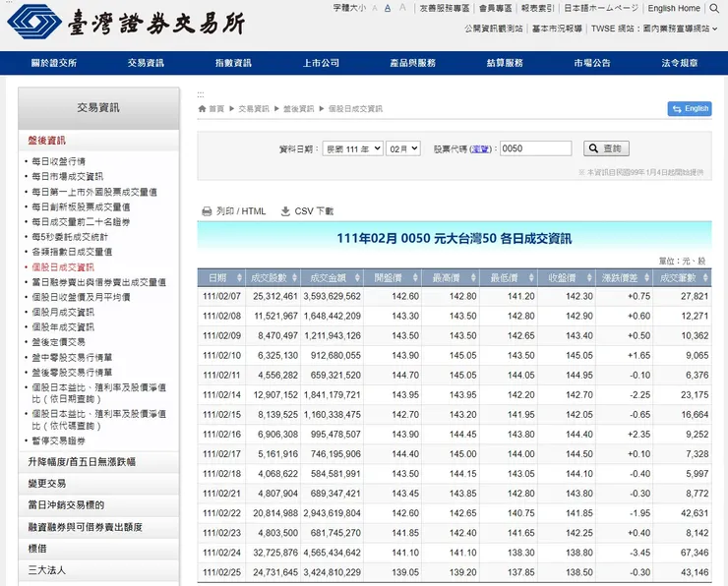Click the 111/02/07 date cell
This screenshot has height=586, width=728.
click(221, 296)
